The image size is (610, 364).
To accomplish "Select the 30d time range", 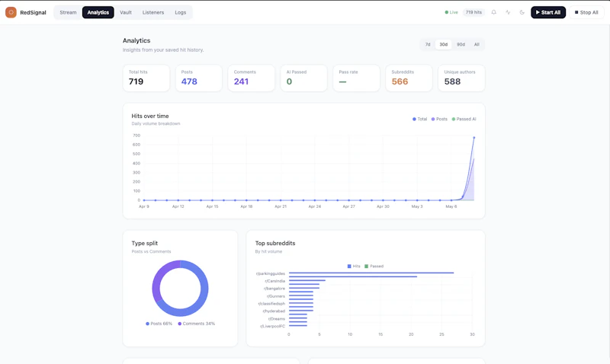I will 444,44.
